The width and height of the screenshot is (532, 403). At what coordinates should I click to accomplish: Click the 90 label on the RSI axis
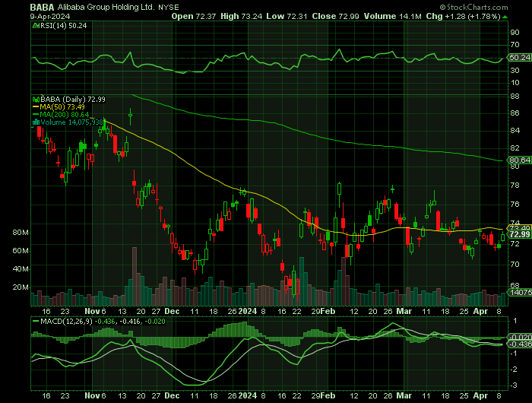click(x=515, y=32)
